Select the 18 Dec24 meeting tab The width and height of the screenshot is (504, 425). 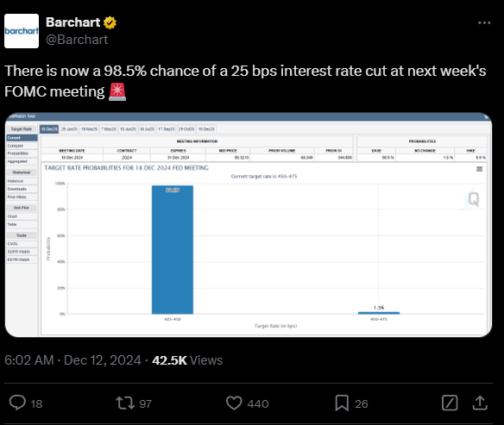(49, 129)
